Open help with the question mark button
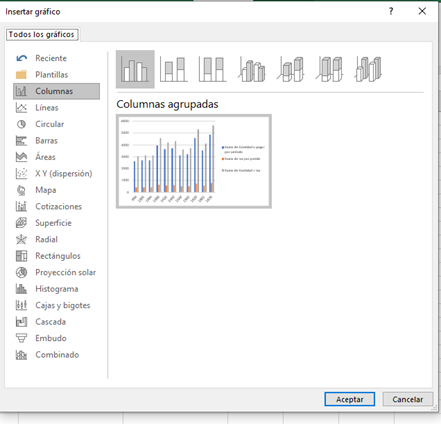441x425 pixels. [391, 11]
